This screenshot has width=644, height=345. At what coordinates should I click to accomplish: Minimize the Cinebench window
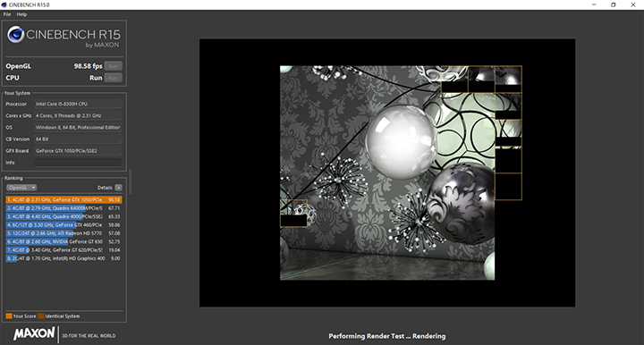click(x=594, y=5)
